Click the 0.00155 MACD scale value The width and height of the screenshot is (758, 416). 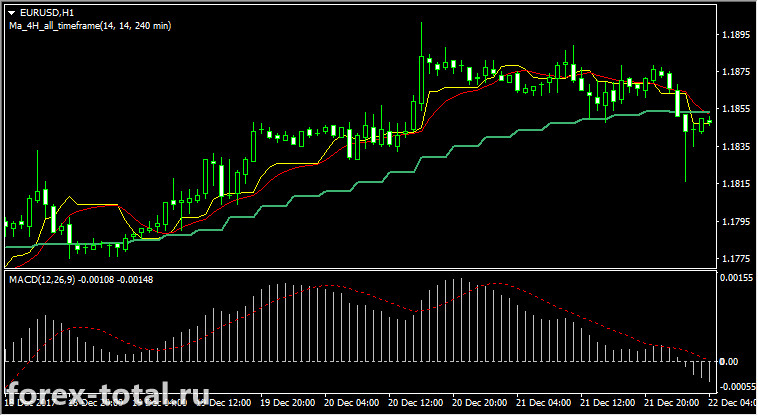[x=736, y=277]
